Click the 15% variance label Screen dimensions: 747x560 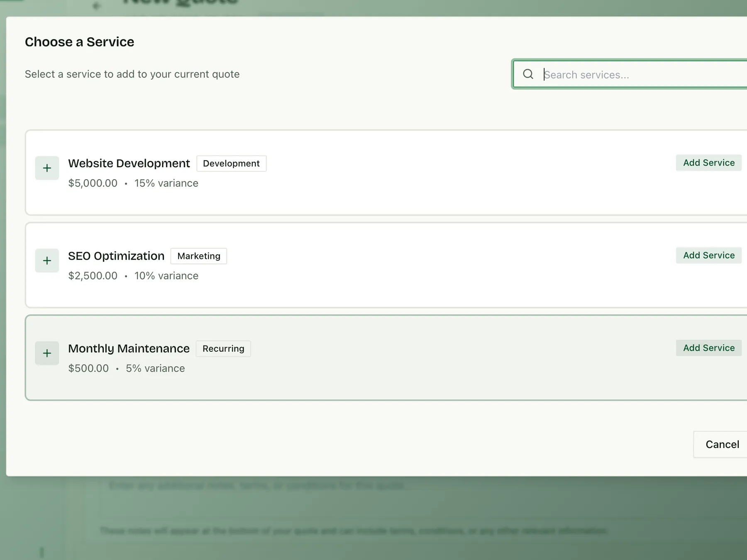coord(166,183)
